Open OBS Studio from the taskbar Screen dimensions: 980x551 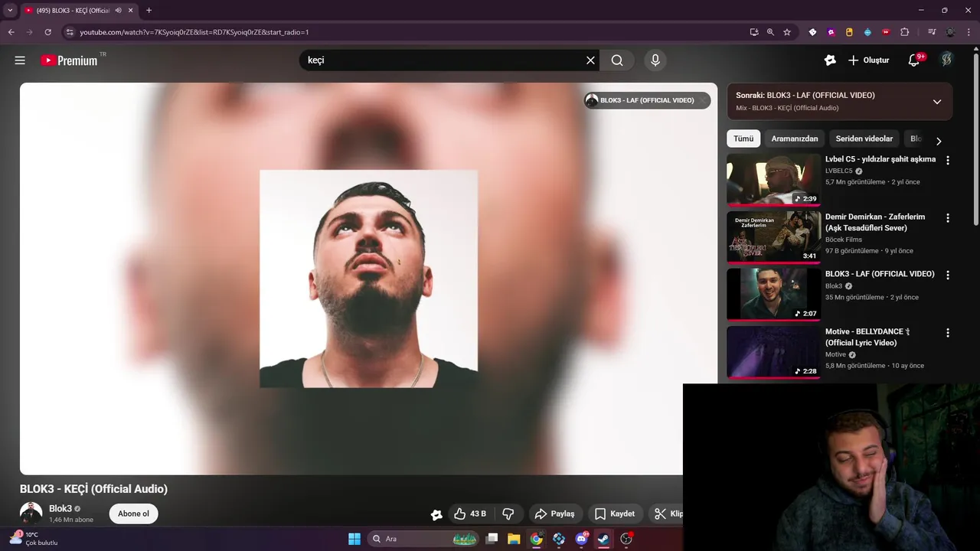coord(626,539)
